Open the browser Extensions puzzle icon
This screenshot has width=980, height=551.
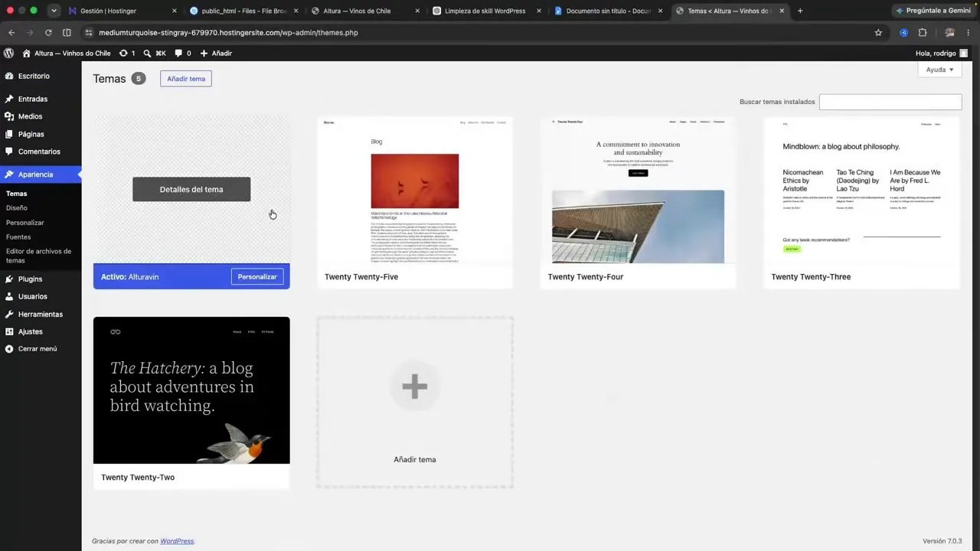pos(923,33)
